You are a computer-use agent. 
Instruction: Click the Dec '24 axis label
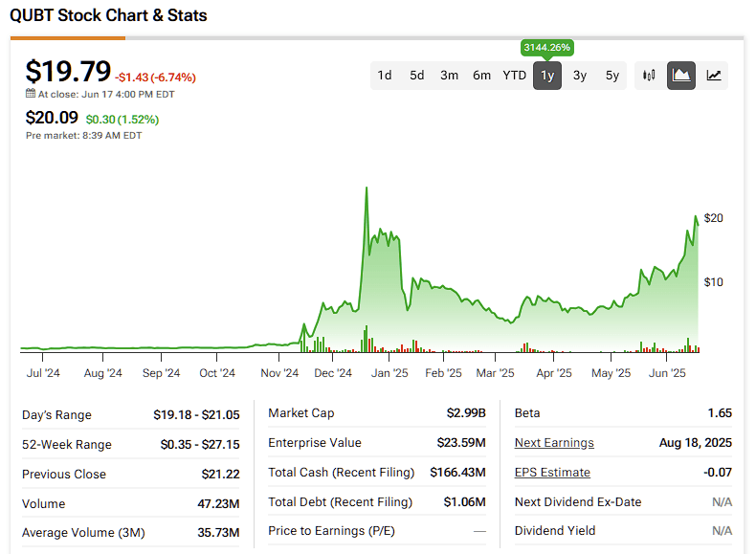point(333,373)
